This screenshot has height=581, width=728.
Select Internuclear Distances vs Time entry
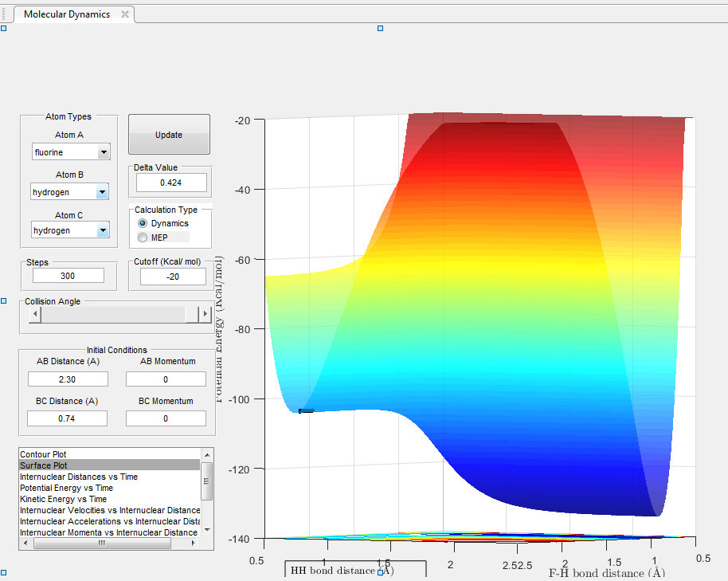click(x=78, y=477)
